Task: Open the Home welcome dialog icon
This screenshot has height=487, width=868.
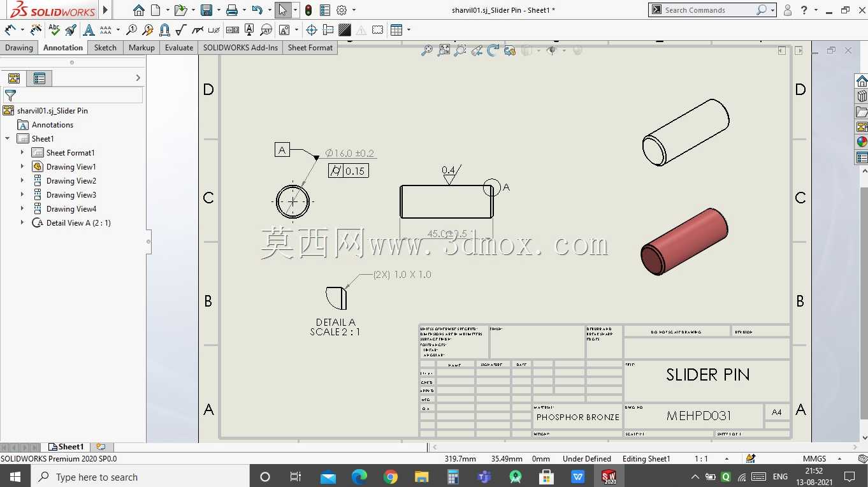Action: tap(139, 10)
